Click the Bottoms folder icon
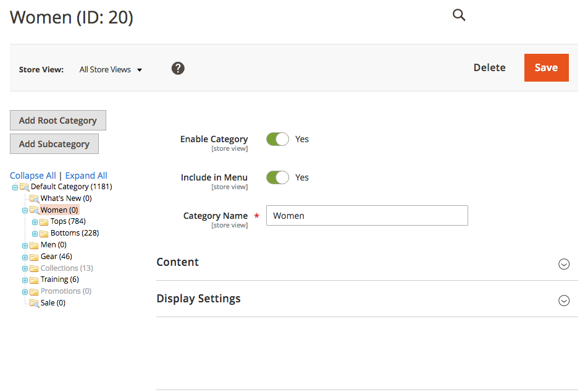 click(x=44, y=234)
